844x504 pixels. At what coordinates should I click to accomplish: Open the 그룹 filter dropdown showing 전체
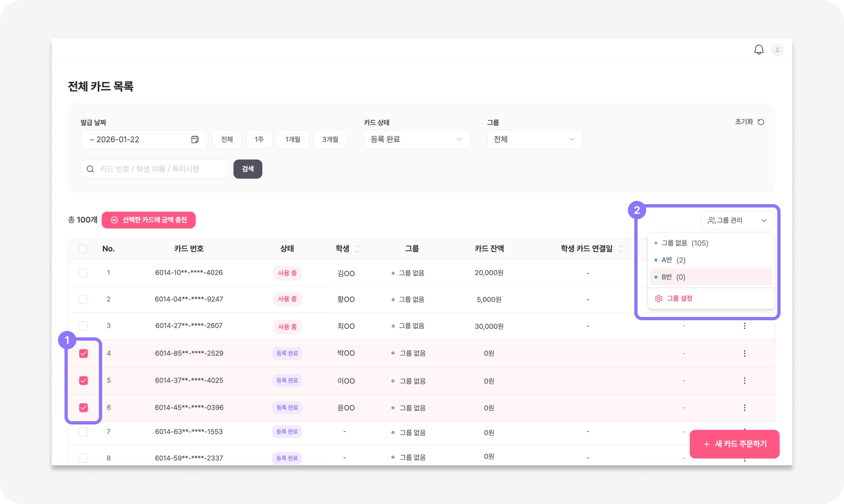click(535, 139)
